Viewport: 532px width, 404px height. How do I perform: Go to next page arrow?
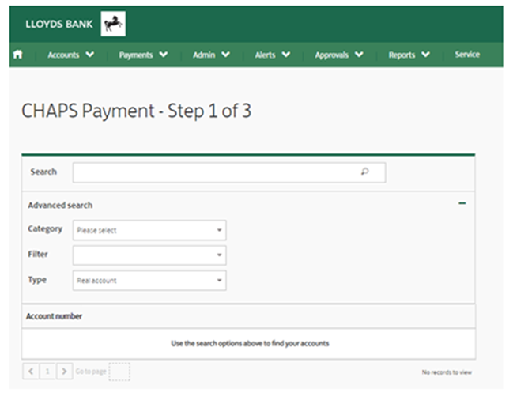64,371
